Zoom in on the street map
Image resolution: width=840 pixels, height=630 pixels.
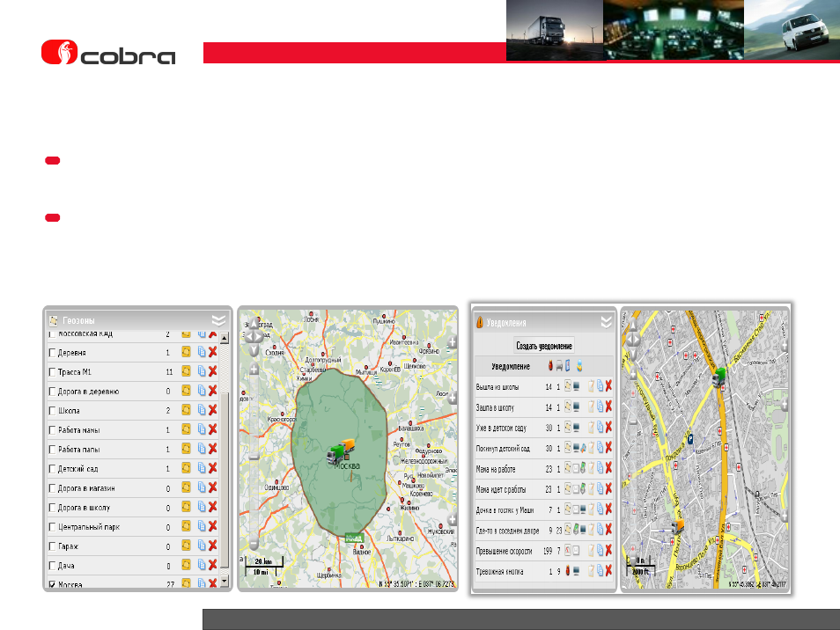click(634, 374)
